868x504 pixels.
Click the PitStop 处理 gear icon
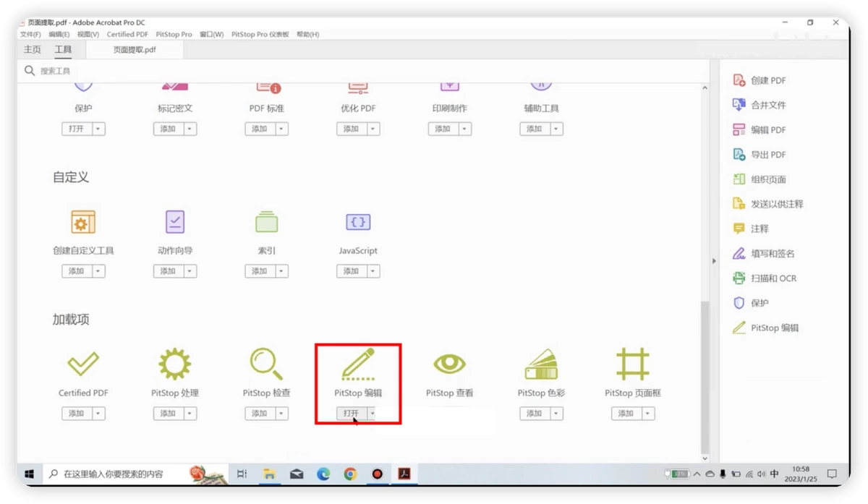pyautogui.click(x=175, y=364)
